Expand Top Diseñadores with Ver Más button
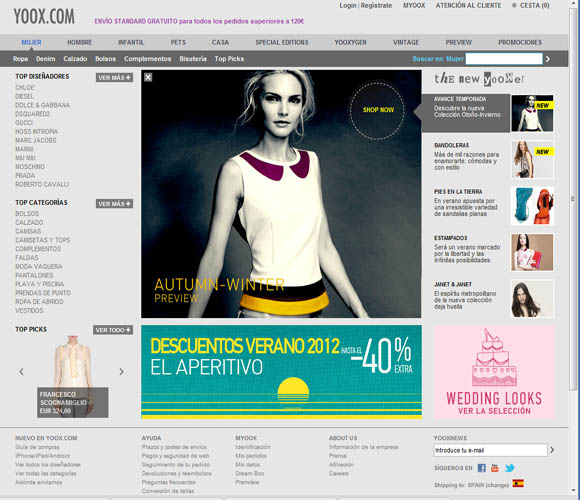 pyautogui.click(x=114, y=78)
